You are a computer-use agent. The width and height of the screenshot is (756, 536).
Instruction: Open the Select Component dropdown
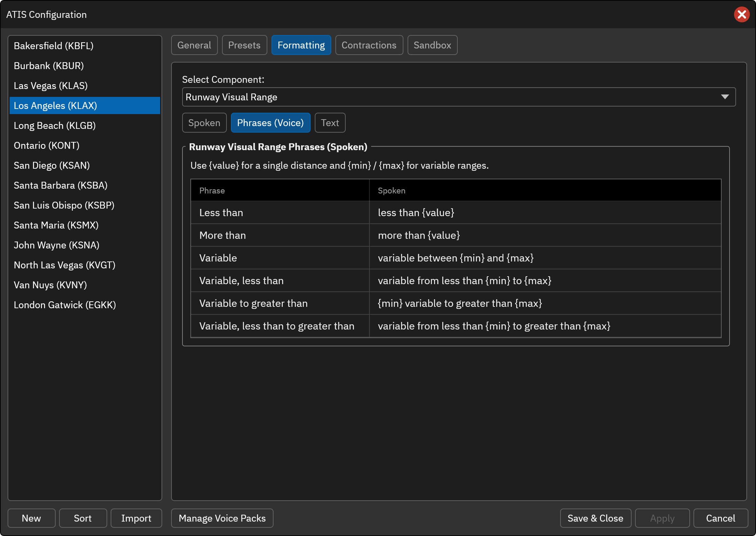[x=459, y=97]
